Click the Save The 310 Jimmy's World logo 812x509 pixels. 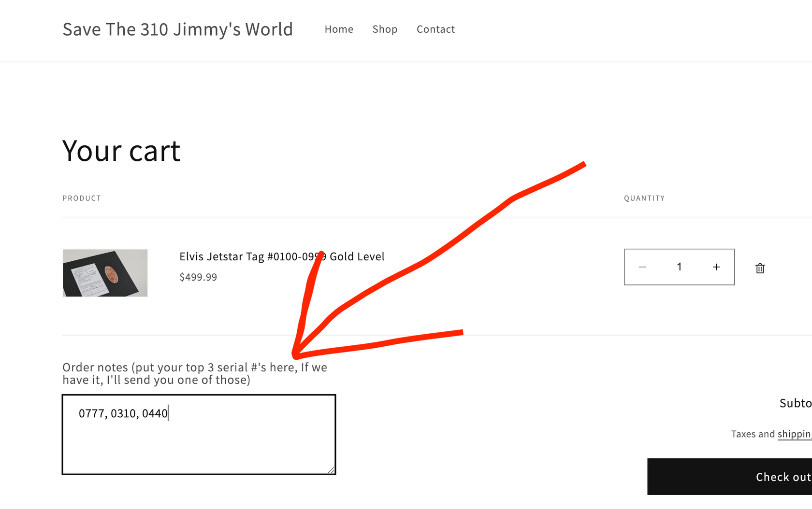pyautogui.click(x=177, y=29)
